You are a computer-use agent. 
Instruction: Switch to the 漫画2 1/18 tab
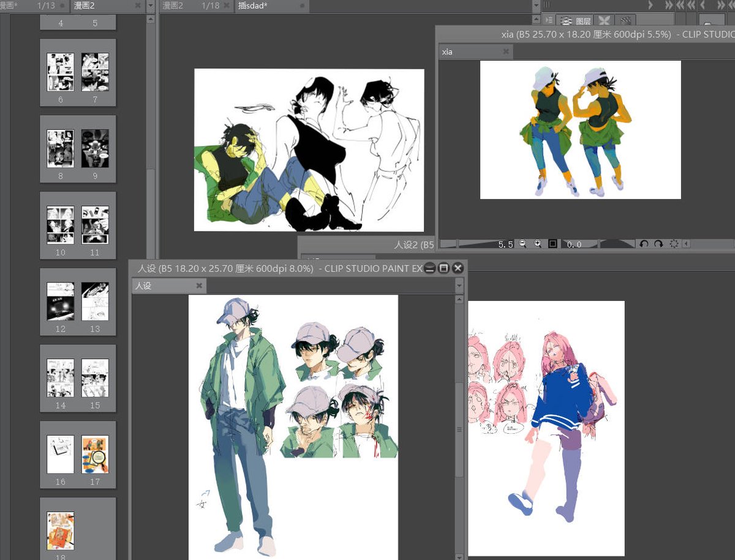coord(197,6)
